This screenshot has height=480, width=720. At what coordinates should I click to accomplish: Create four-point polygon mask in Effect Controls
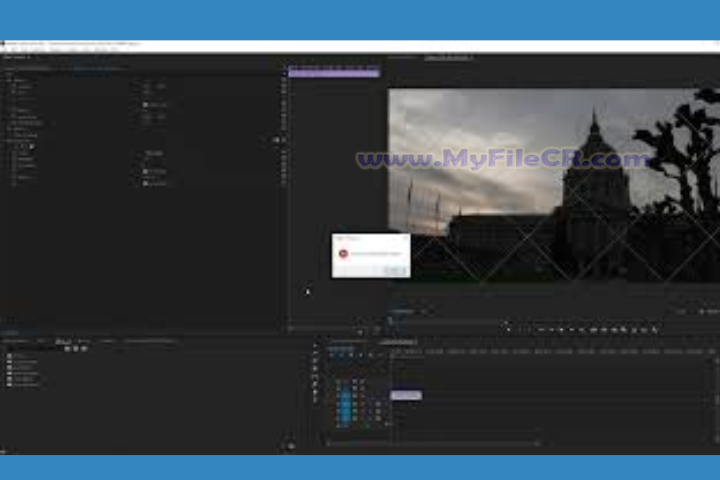24,147
